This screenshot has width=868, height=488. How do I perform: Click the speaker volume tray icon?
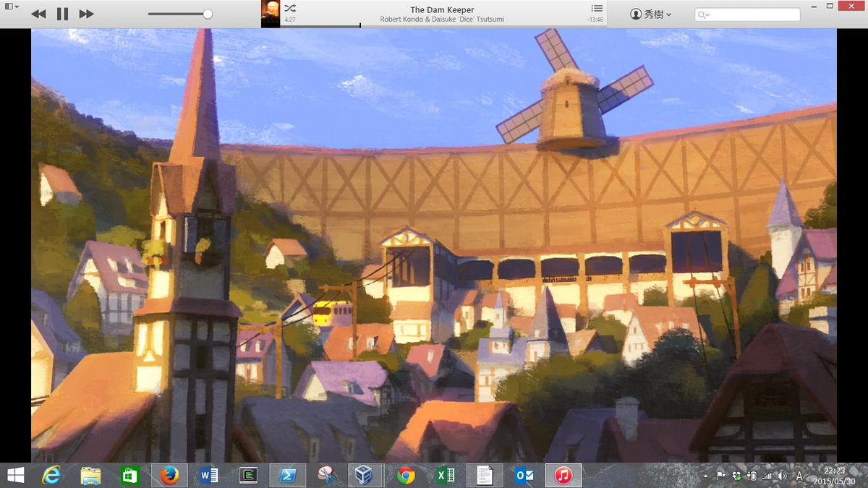tap(783, 476)
